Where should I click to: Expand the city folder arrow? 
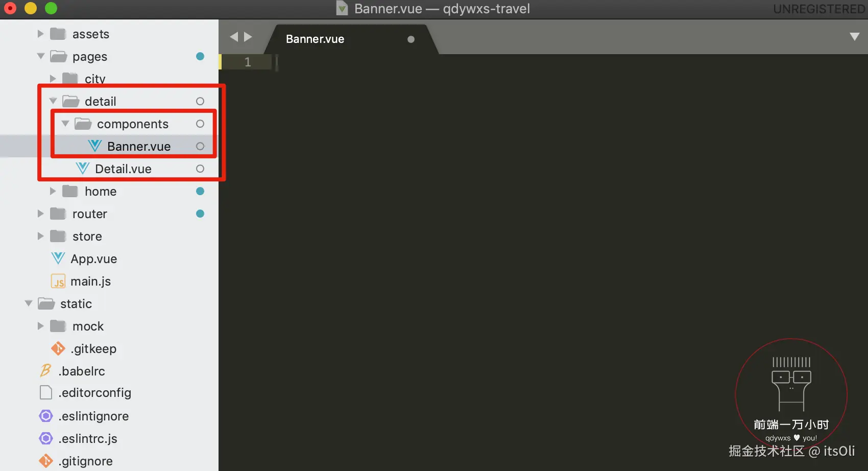tap(53, 79)
